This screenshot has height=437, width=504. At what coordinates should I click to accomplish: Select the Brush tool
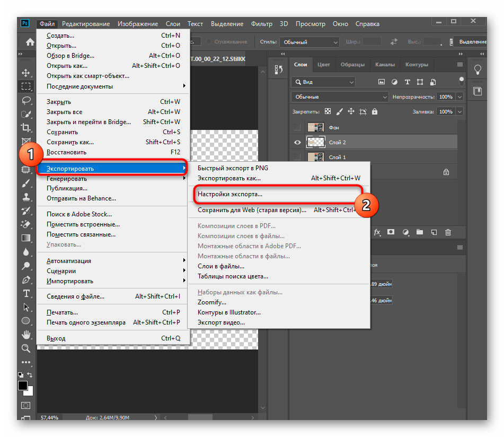pyautogui.click(x=26, y=183)
